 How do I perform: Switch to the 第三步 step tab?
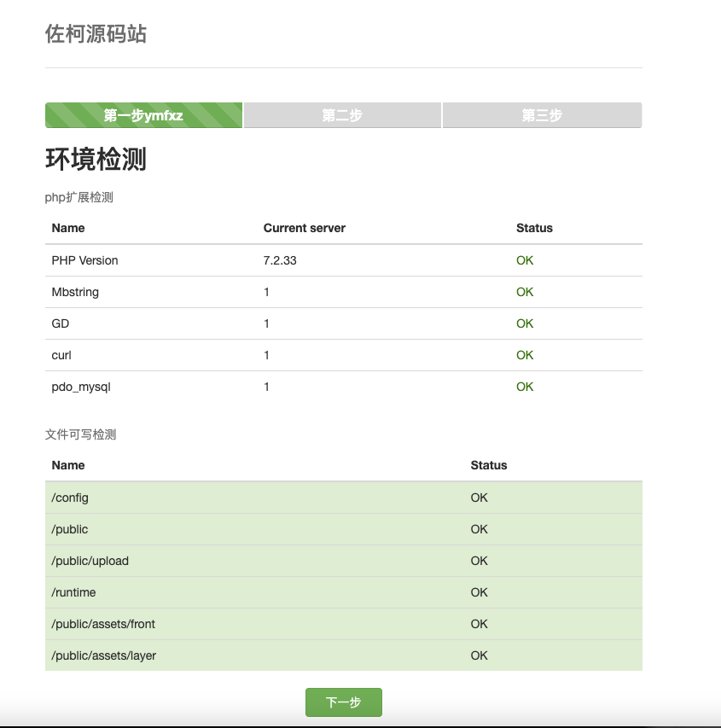[541, 114]
